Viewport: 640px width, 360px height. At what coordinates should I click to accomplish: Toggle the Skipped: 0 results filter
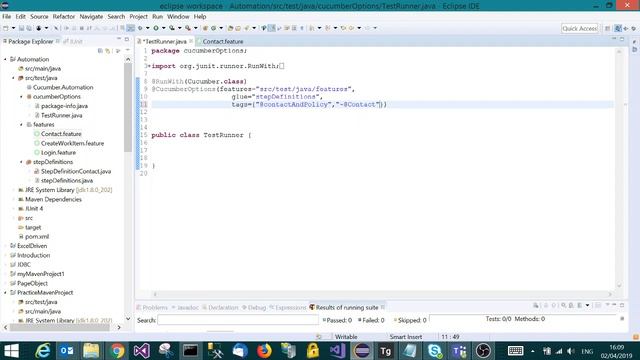[410, 320]
